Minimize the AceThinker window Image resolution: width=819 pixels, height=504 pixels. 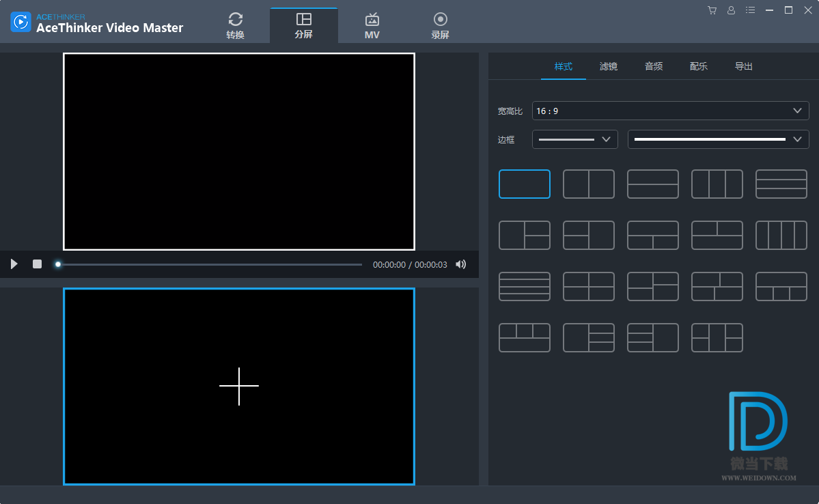click(x=769, y=10)
